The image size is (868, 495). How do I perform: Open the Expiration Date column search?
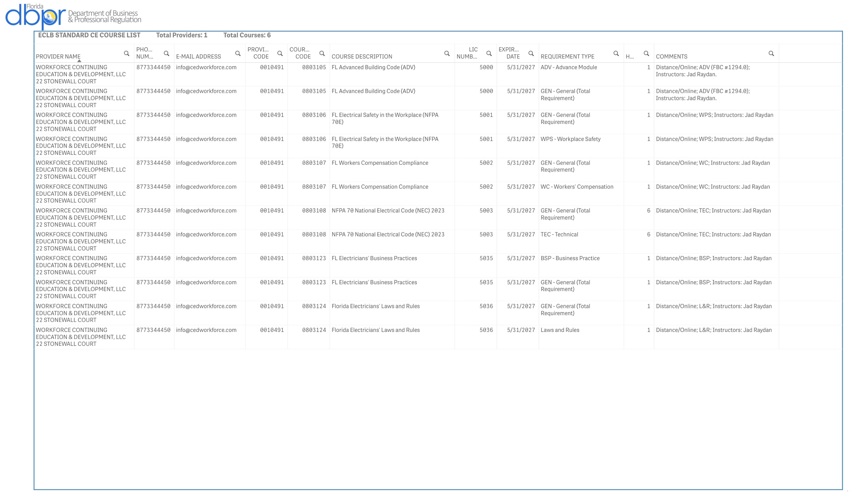click(531, 53)
